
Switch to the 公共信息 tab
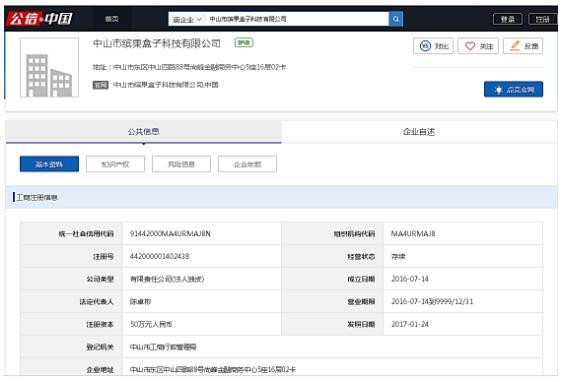point(143,132)
